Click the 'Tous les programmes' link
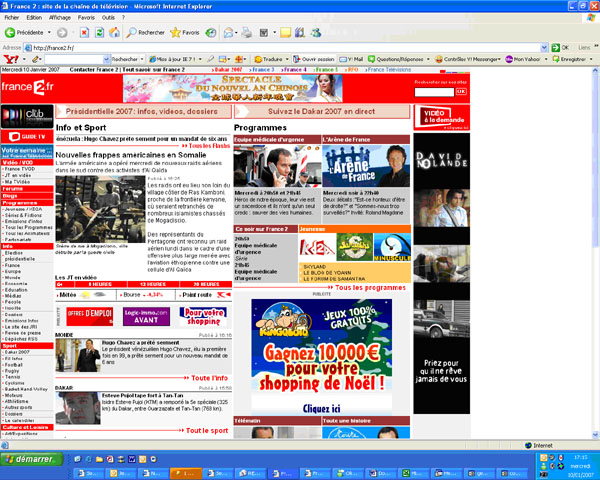The image size is (600, 480). coord(369,288)
